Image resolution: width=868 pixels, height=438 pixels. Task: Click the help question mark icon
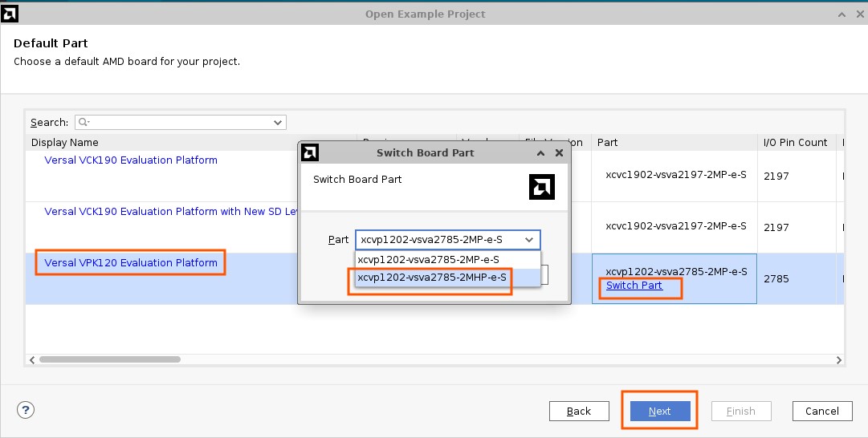point(26,411)
